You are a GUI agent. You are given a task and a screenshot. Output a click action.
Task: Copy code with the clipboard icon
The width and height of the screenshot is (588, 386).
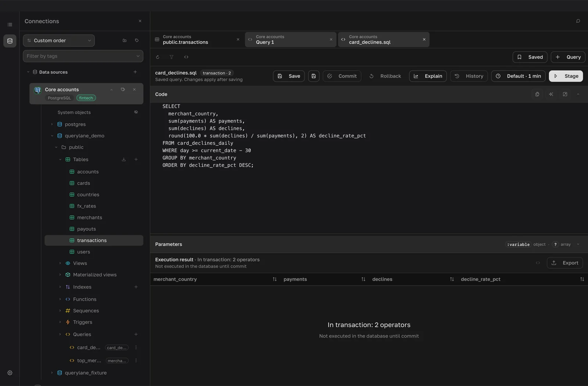point(537,95)
